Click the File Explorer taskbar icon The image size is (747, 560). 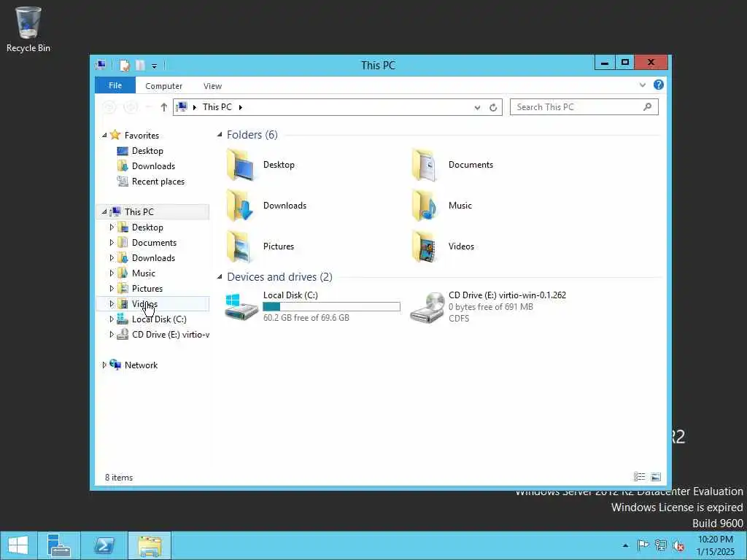coord(150,545)
